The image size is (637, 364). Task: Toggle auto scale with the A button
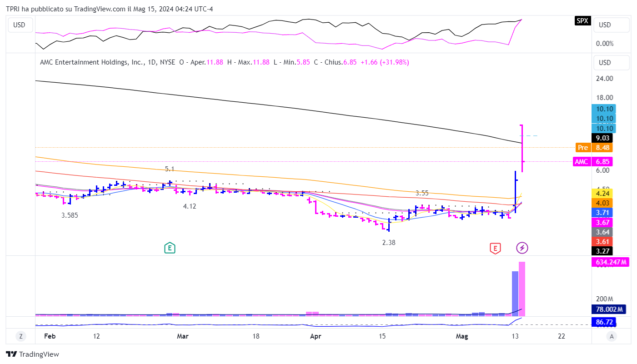tap(612, 336)
